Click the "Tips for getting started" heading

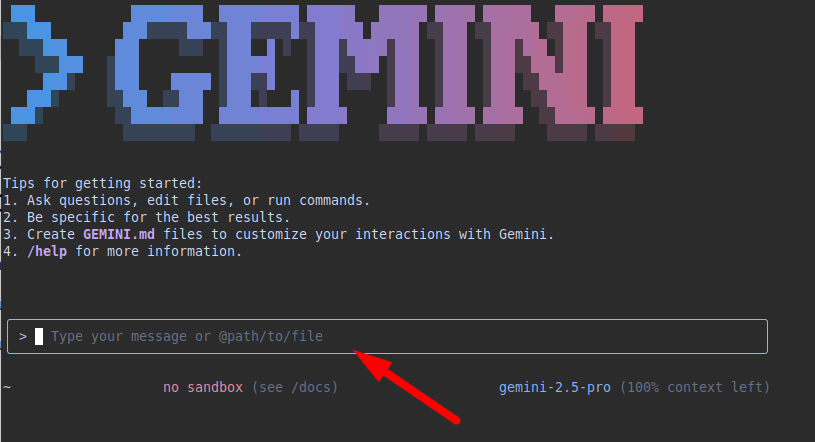click(103, 183)
